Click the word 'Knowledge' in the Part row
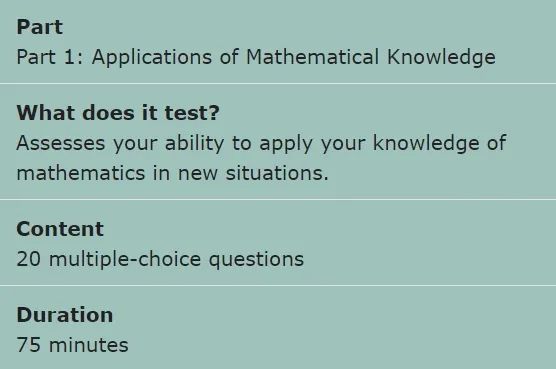Screen dimensions: 556x369 tap(441, 57)
